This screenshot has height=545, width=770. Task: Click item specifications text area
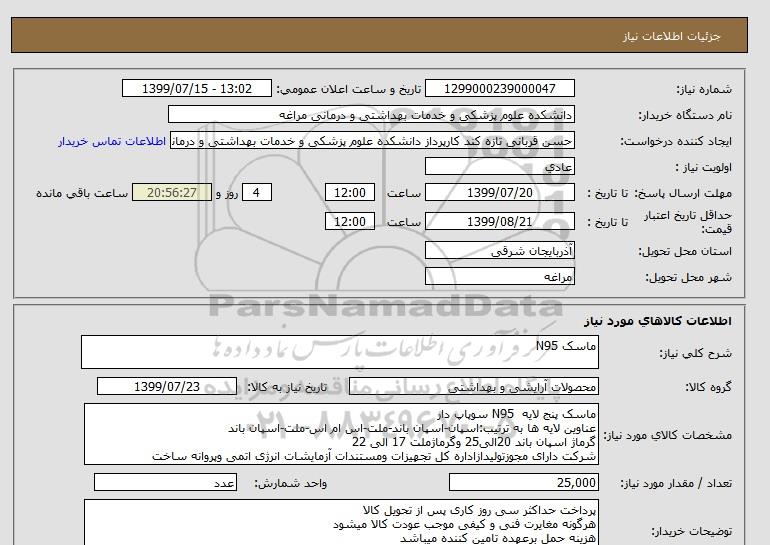click(x=341, y=435)
